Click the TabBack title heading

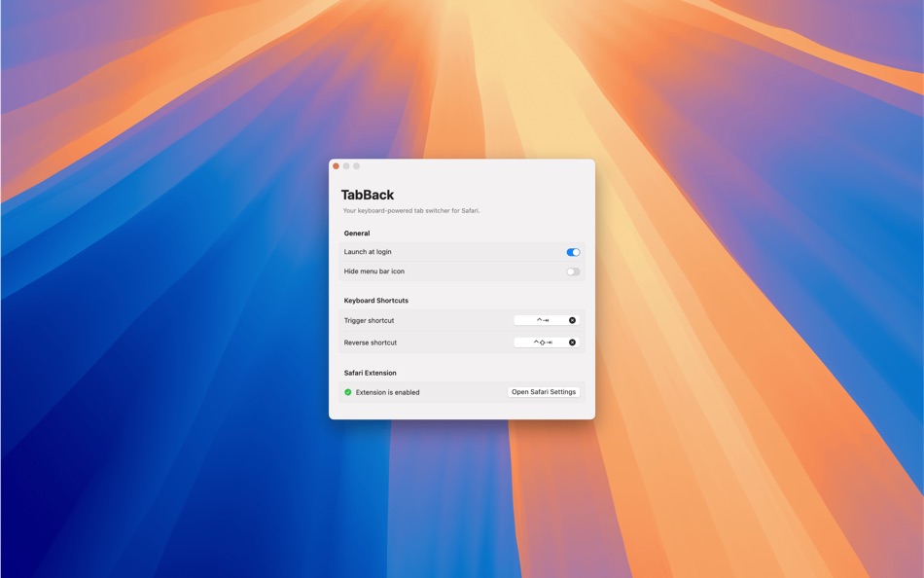coord(367,195)
